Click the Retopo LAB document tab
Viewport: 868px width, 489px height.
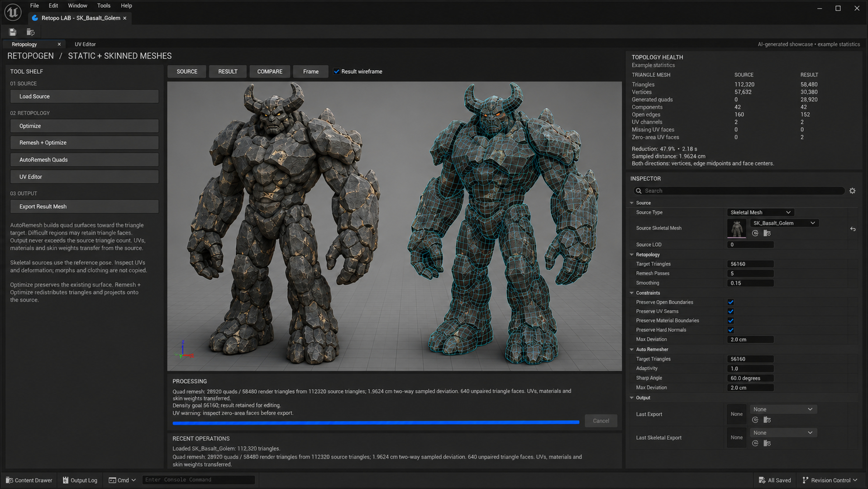tap(79, 18)
